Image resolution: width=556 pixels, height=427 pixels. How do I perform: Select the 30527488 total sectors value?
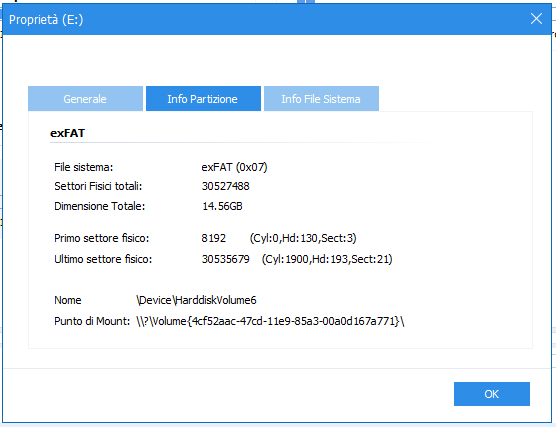click(226, 186)
